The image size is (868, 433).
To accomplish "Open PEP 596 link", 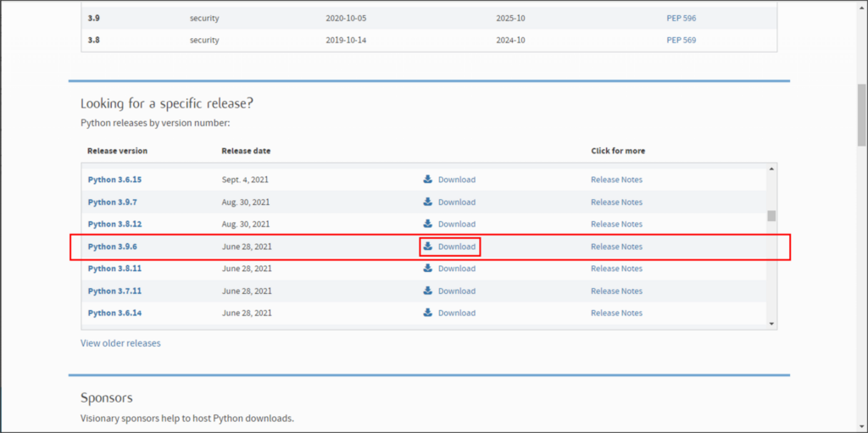I will (681, 18).
